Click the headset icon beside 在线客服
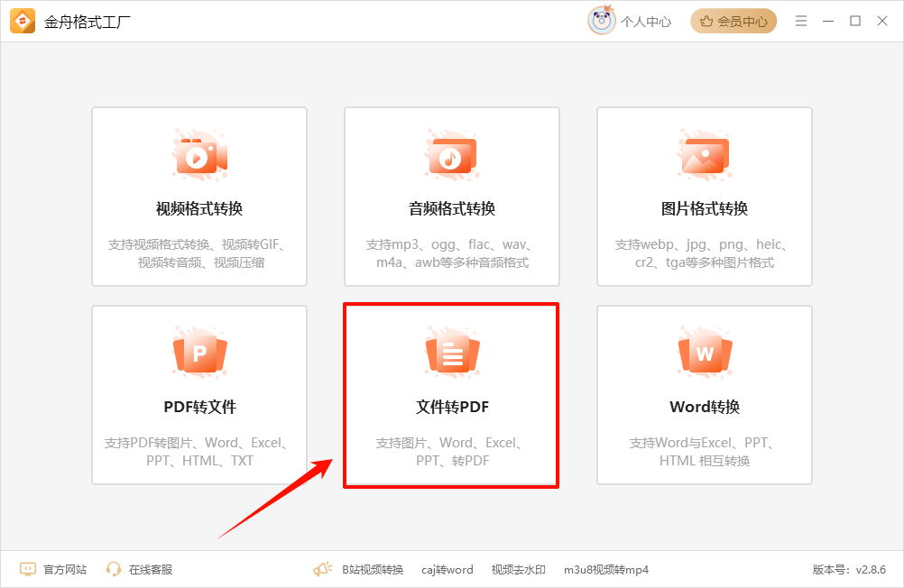 112,569
